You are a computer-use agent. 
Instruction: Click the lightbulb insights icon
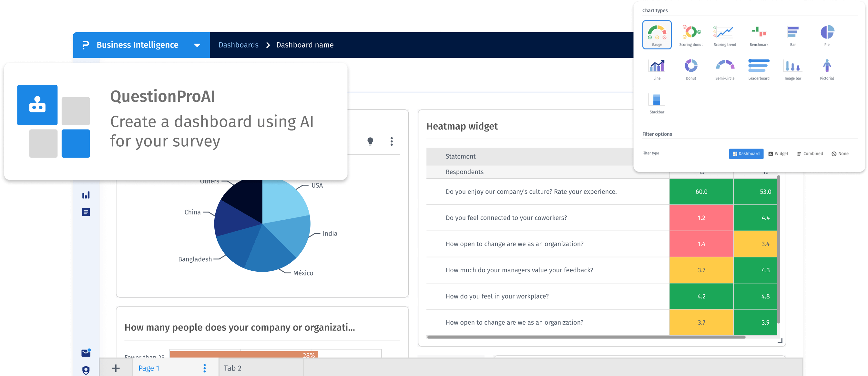[370, 141]
